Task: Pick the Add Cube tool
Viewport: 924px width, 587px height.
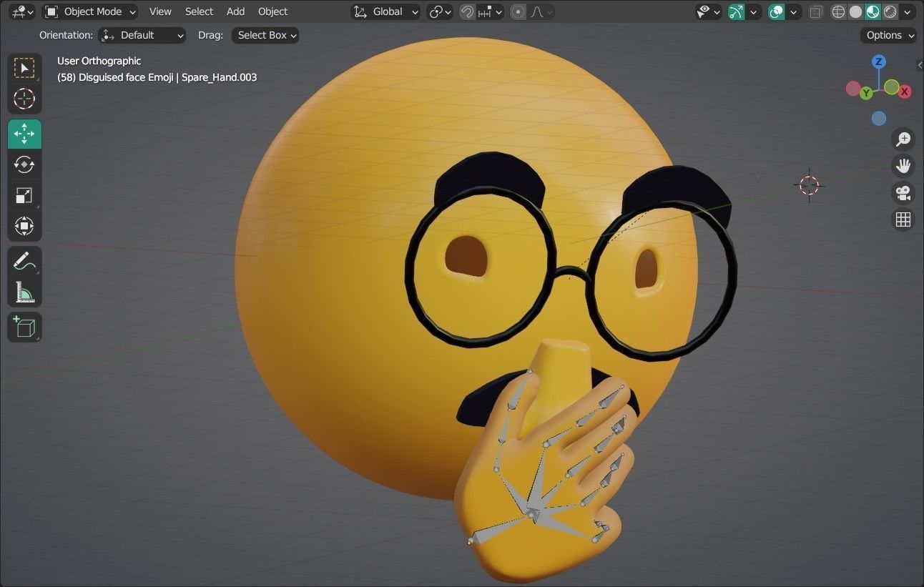Action: pyautogui.click(x=24, y=327)
